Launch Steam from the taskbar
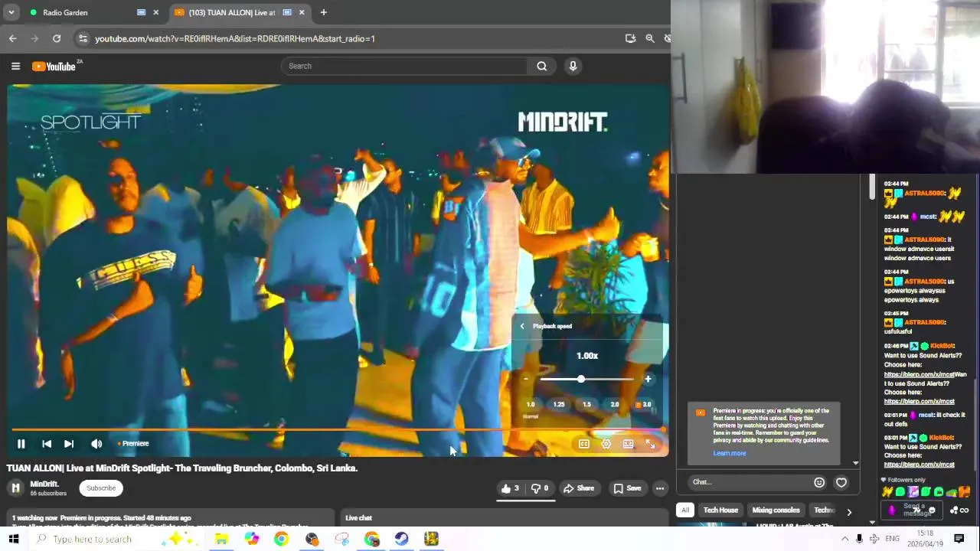 coord(401,539)
